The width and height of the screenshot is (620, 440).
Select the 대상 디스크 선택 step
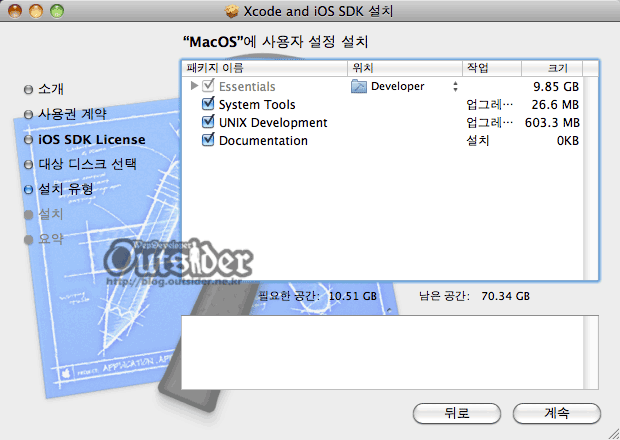[87, 164]
